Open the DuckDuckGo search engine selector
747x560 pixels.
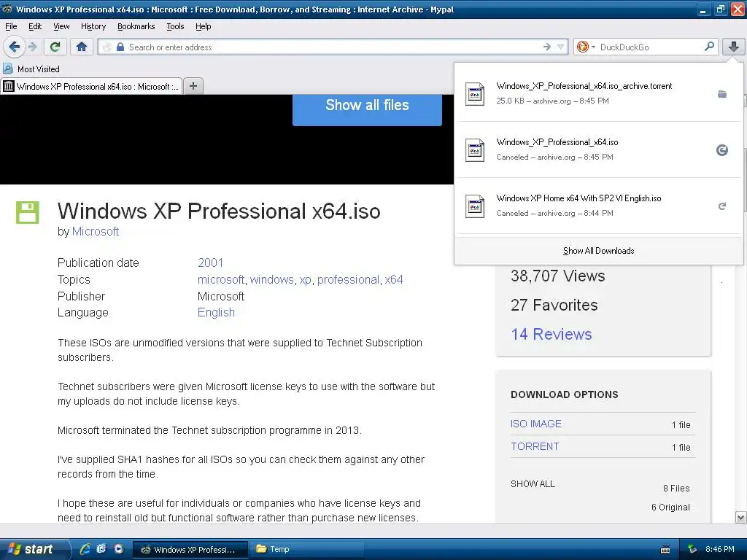tap(586, 47)
